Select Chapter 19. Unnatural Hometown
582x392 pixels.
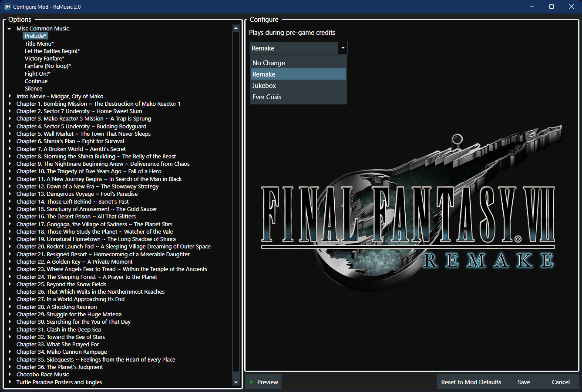tap(96, 239)
